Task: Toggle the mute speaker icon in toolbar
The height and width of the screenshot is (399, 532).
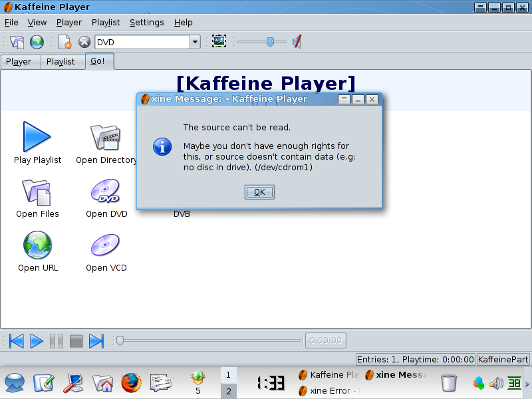Action: [x=297, y=42]
